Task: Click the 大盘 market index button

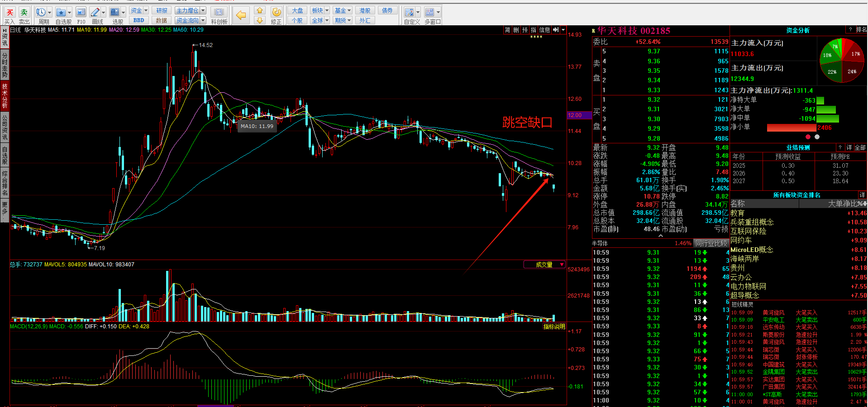Action: pos(297,10)
